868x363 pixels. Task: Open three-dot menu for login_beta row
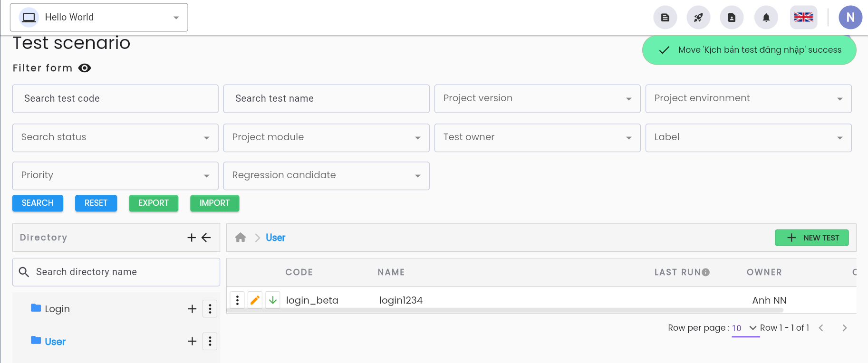coord(237,300)
